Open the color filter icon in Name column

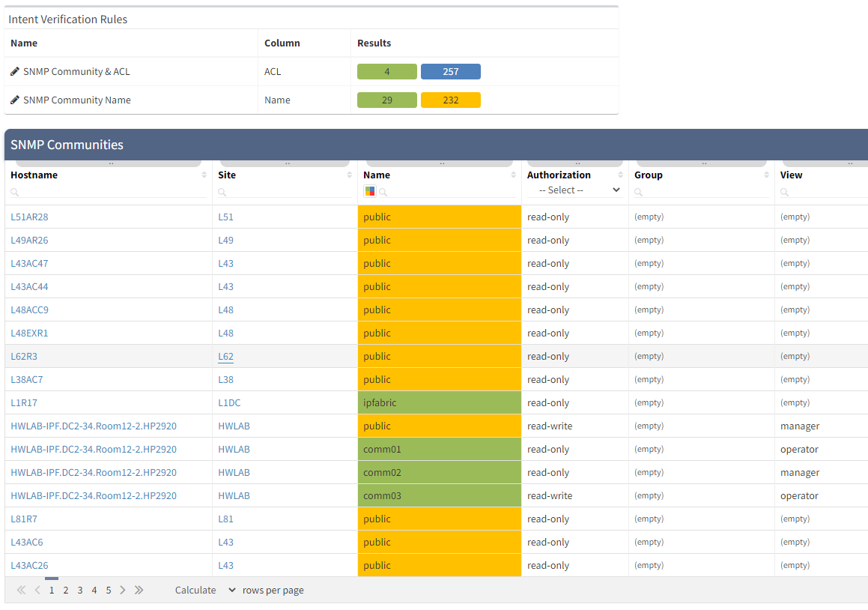click(x=369, y=191)
